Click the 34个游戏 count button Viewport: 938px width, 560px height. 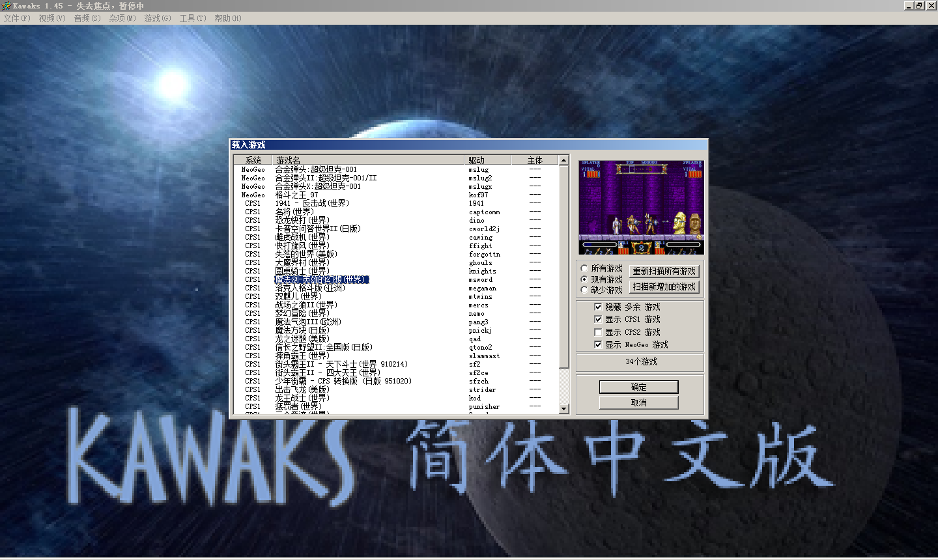641,361
